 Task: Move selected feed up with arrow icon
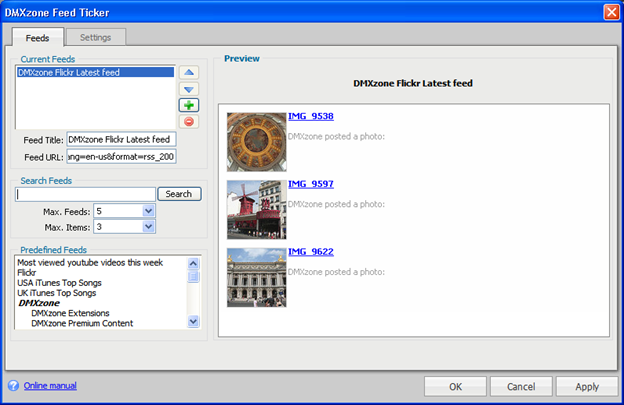(189, 72)
